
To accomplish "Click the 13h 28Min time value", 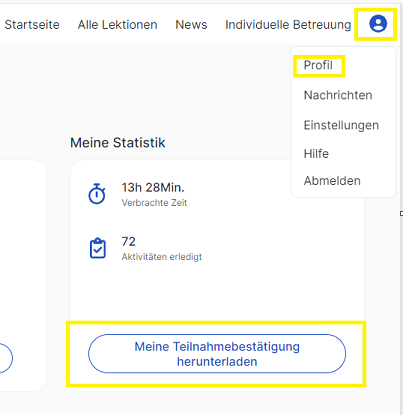I will coord(153,188).
